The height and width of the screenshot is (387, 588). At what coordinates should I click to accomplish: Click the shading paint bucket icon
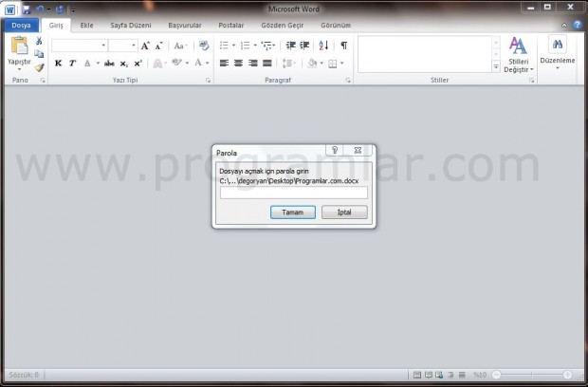(312, 64)
